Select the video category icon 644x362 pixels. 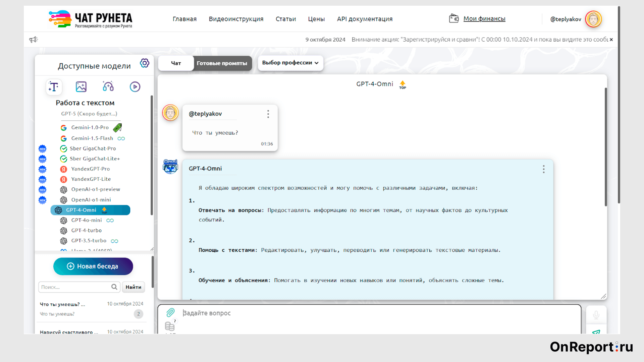[135, 87]
